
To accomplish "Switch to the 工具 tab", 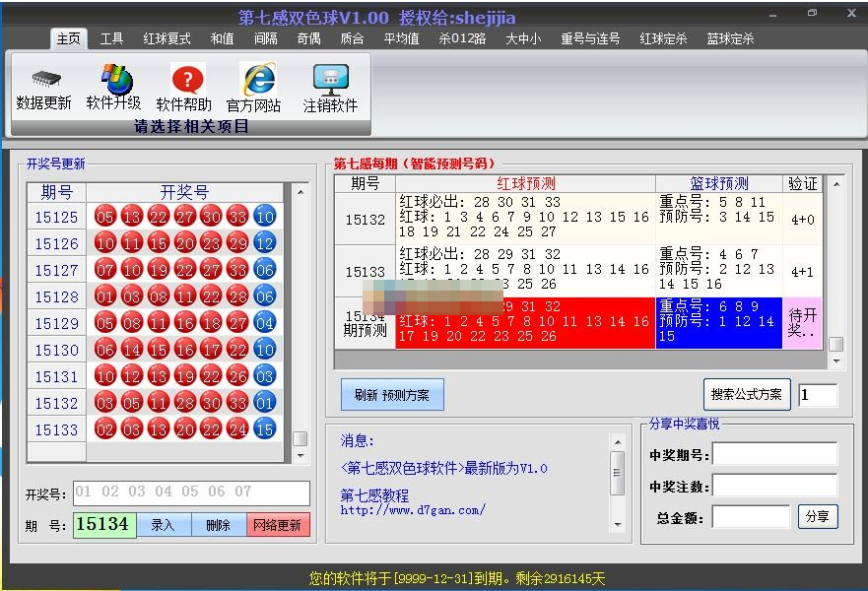I will (111, 38).
